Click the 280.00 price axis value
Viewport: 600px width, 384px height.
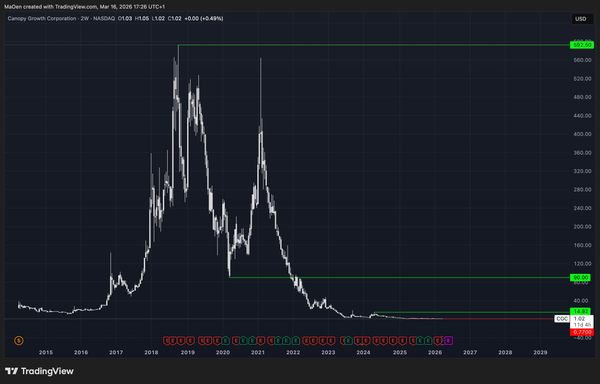coord(582,190)
